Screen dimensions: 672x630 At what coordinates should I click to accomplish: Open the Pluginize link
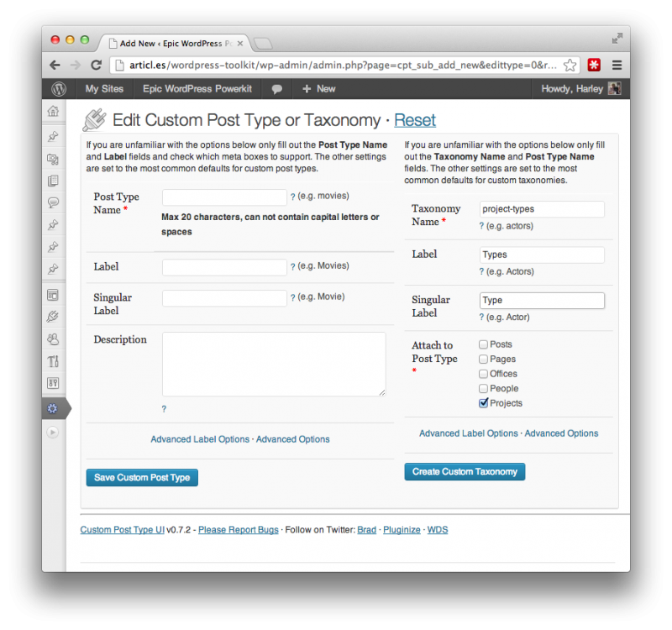point(402,530)
